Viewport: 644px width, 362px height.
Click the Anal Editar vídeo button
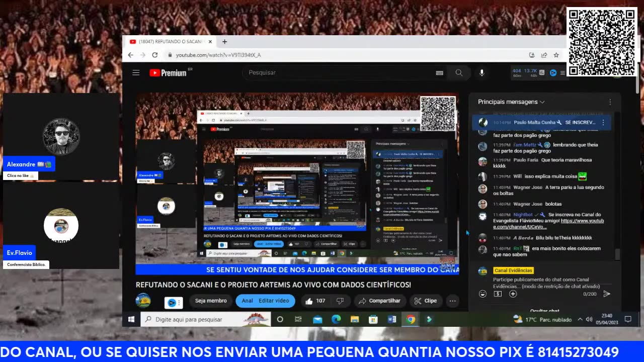pyautogui.click(x=265, y=301)
